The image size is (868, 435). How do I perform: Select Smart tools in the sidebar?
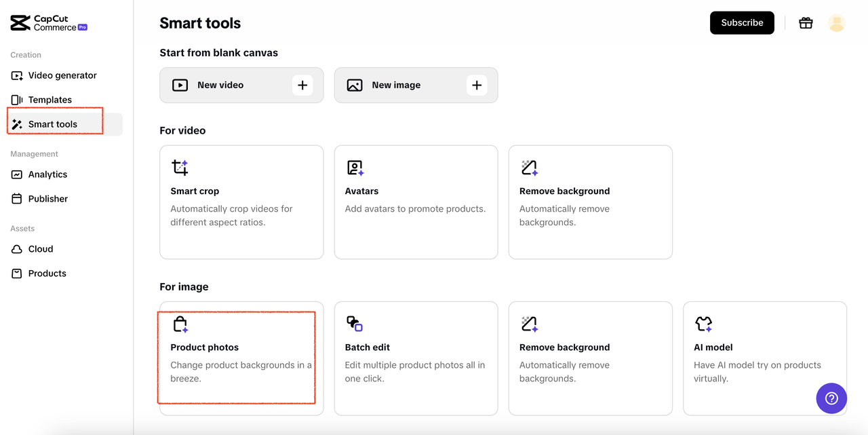pyautogui.click(x=54, y=124)
